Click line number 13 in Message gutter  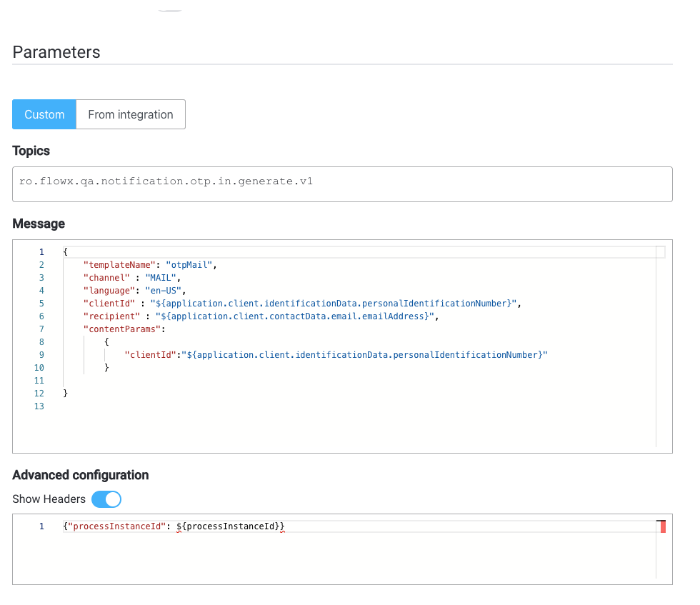(39, 406)
